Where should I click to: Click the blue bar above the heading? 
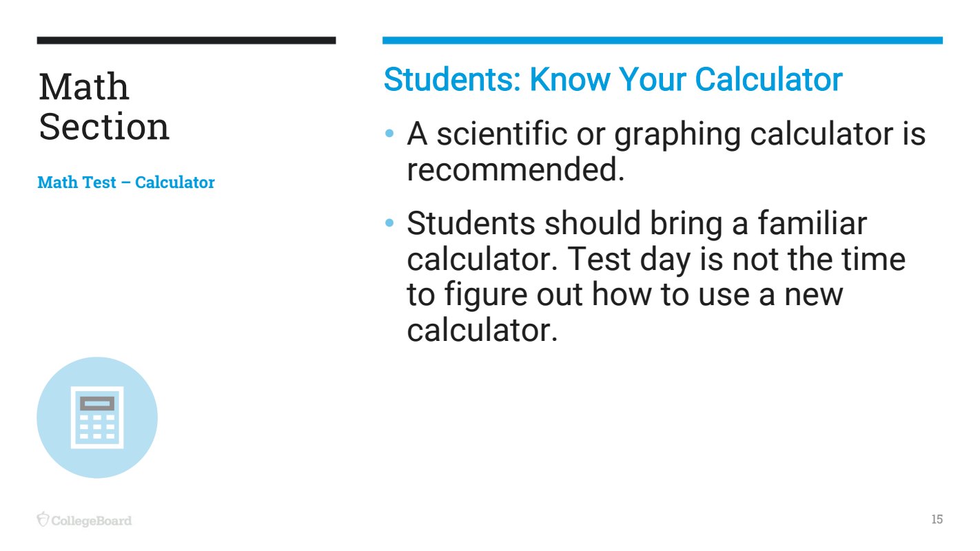click(x=662, y=41)
